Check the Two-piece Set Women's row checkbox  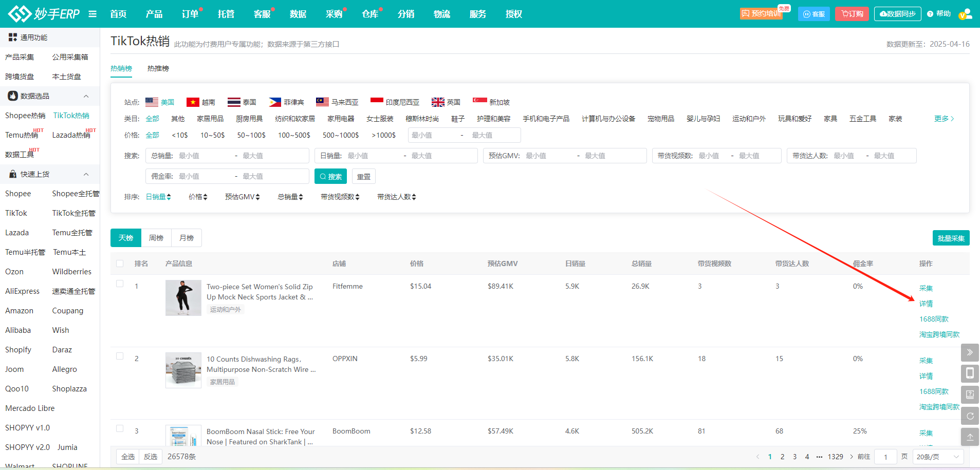point(120,284)
